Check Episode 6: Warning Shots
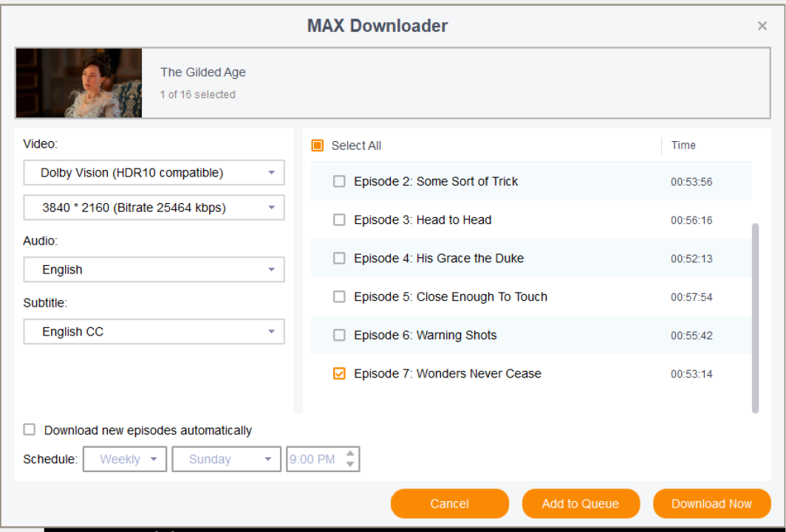This screenshot has height=532, width=786. [339, 335]
